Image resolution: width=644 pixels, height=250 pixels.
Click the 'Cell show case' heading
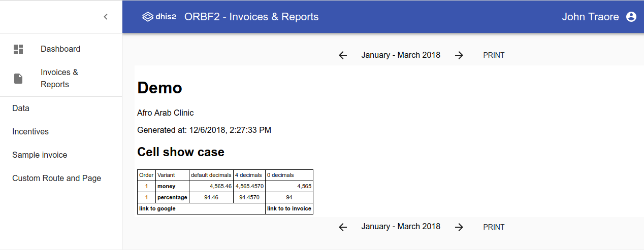point(181,152)
